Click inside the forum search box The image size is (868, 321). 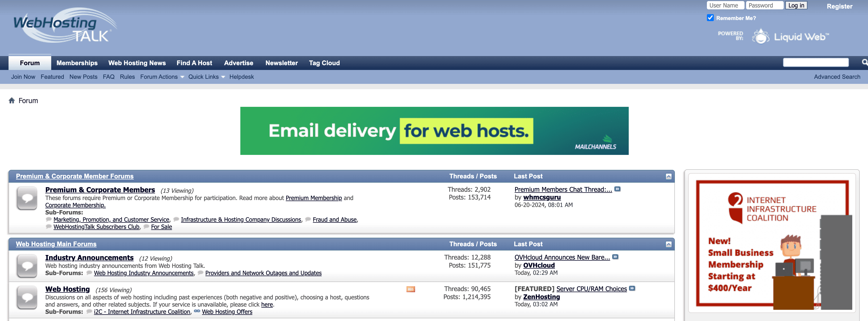(x=816, y=62)
